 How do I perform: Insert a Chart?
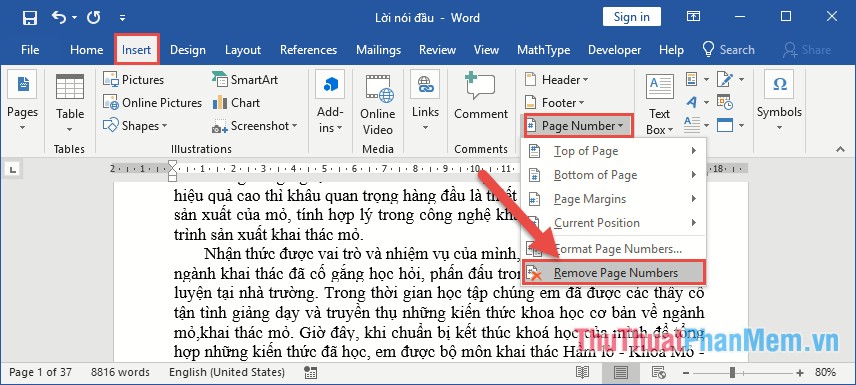point(236,103)
